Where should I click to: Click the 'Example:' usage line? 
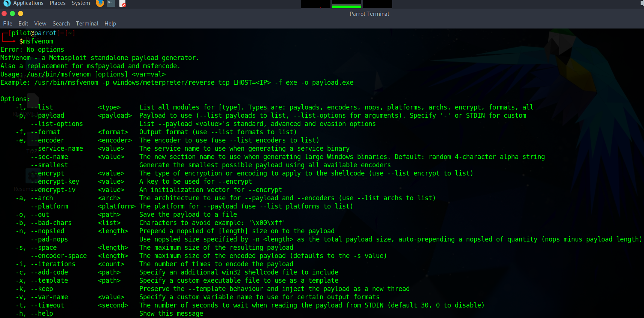pos(177,82)
